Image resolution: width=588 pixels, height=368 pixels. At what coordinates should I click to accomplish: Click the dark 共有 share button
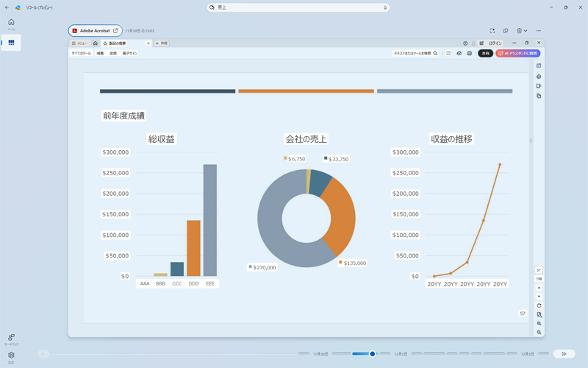tap(485, 54)
